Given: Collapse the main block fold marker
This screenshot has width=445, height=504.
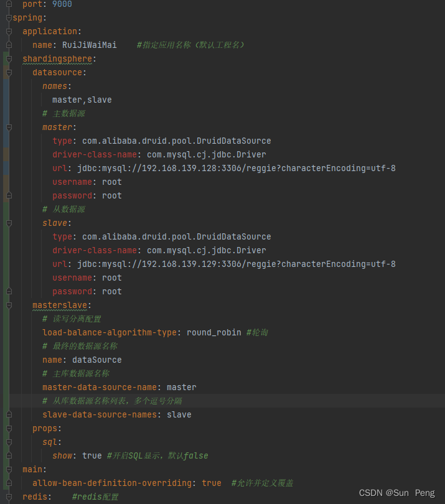Looking at the screenshot, I should point(9,470).
